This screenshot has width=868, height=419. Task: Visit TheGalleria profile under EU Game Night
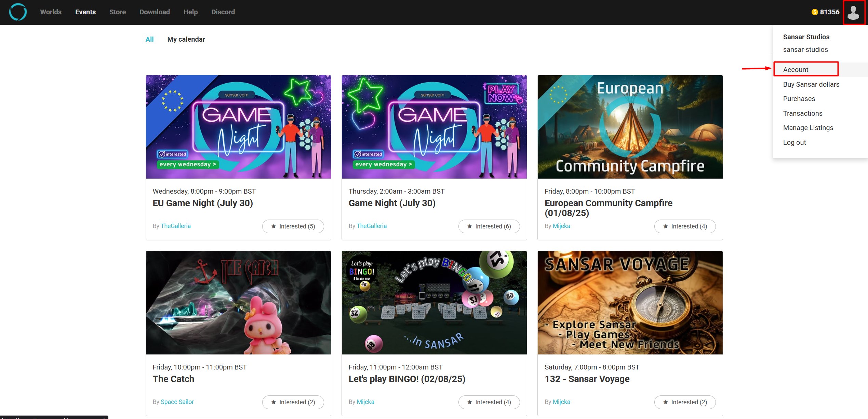tap(176, 226)
